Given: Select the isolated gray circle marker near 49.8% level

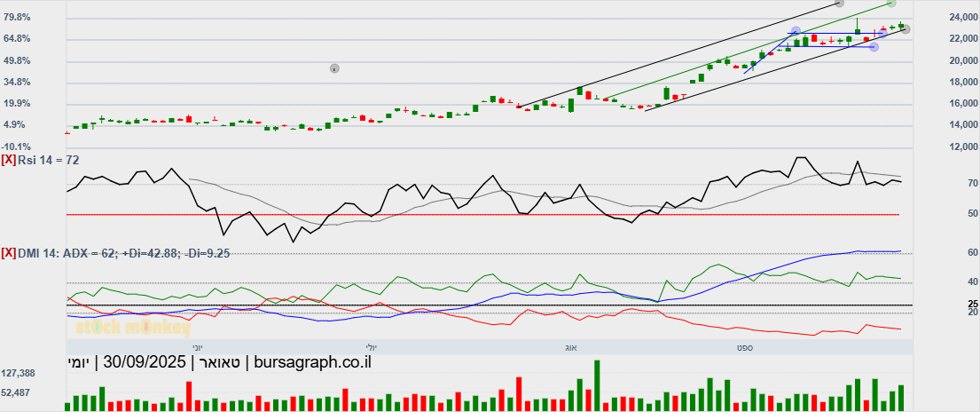Looking at the screenshot, I should click(x=334, y=68).
